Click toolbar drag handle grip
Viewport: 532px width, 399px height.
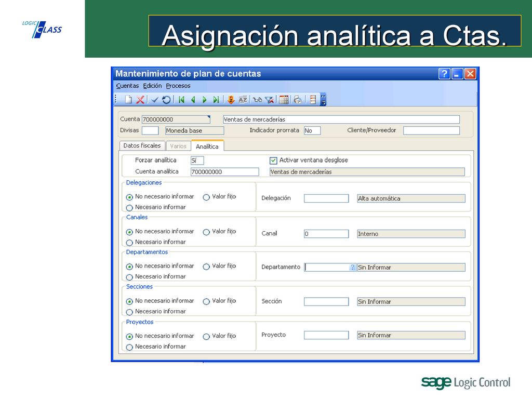(x=116, y=99)
